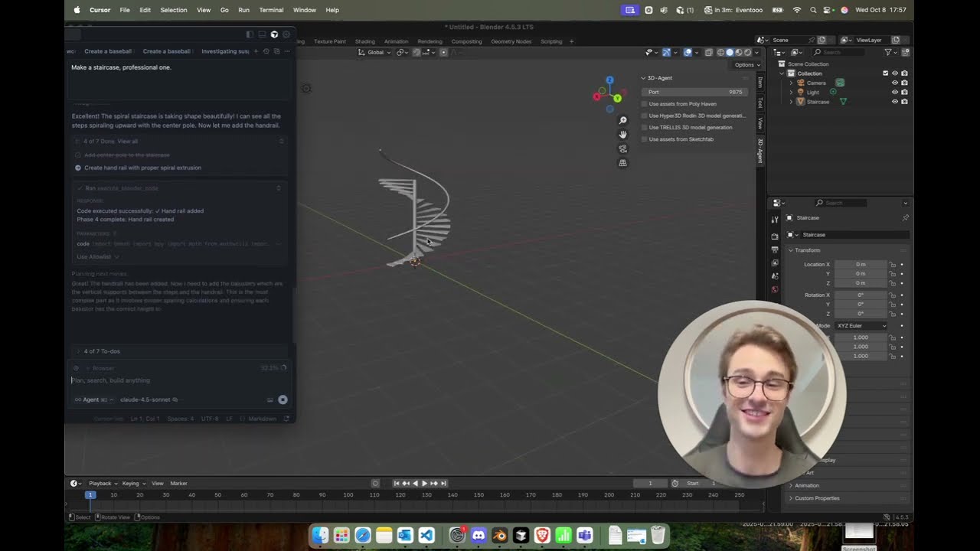Image resolution: width=980 pixels, height=551 pixels.
Task: Open the Selection menu in menu bar
Action: pos(173,10)
